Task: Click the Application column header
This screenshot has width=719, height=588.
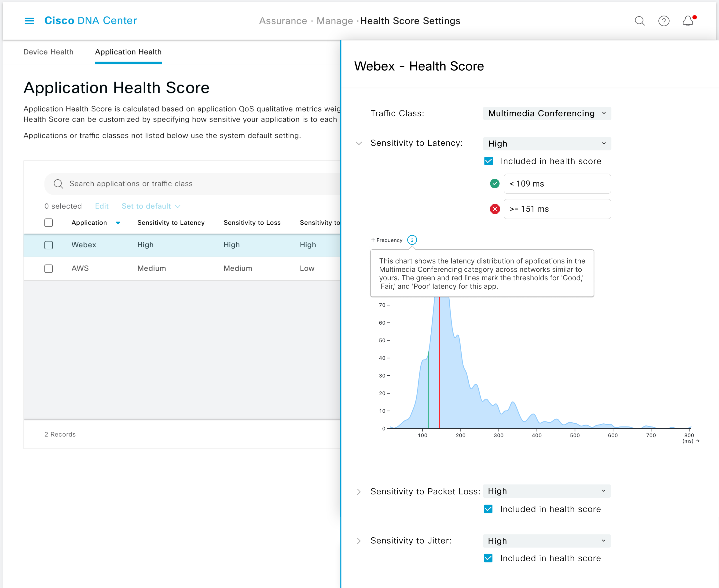Action: (x=89, y=222)
